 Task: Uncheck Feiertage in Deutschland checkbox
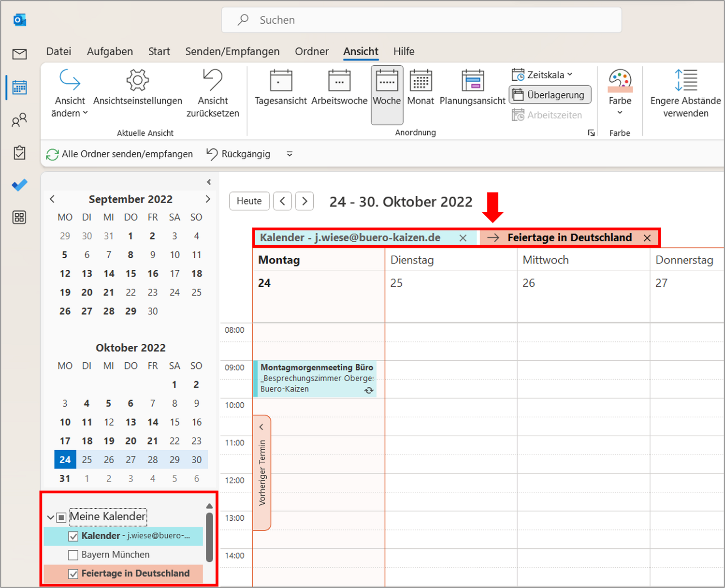[73, 574]
